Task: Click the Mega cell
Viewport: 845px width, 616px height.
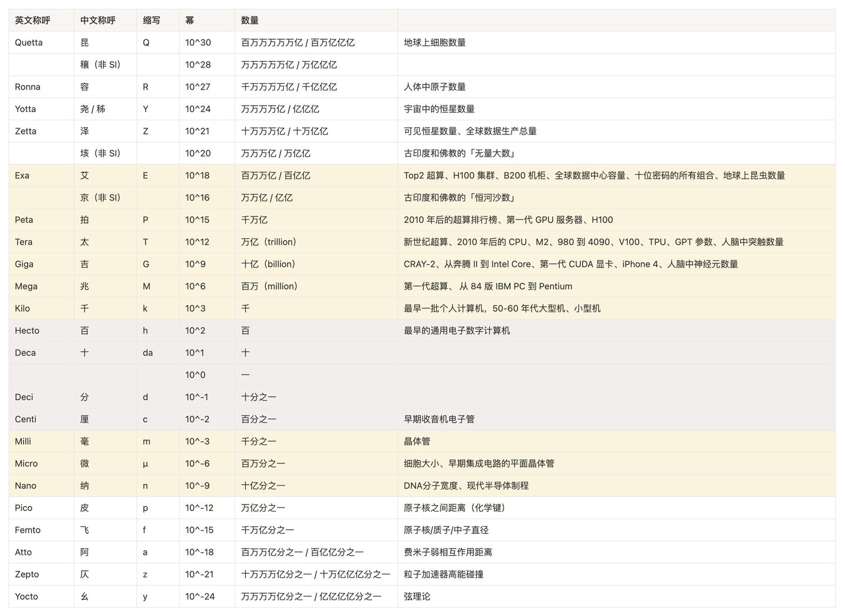Action: (x=41, y=286)
